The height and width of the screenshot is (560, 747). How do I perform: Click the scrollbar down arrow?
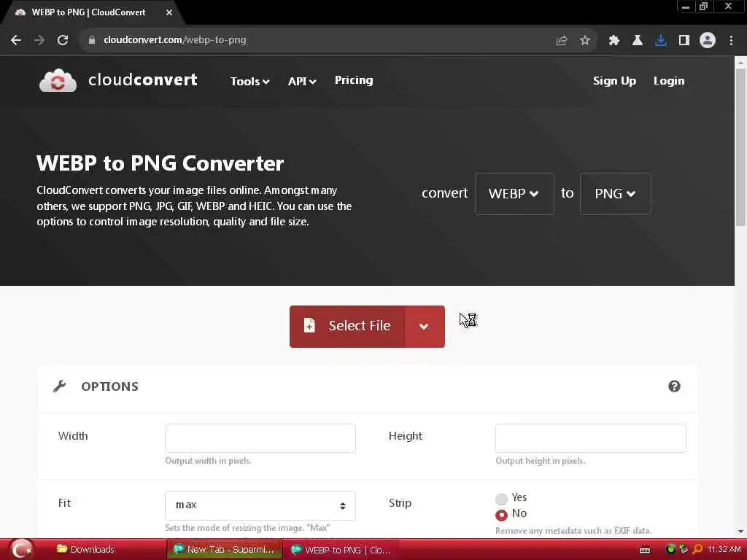pyautogui.click(x=740, y=532)
